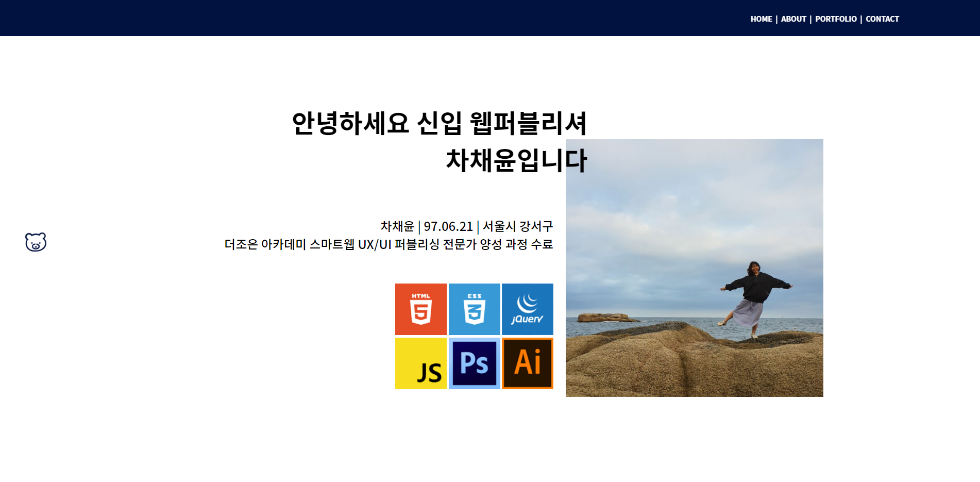
Task: Click the profile photo on the rock
Action: [x=695, y=268]
